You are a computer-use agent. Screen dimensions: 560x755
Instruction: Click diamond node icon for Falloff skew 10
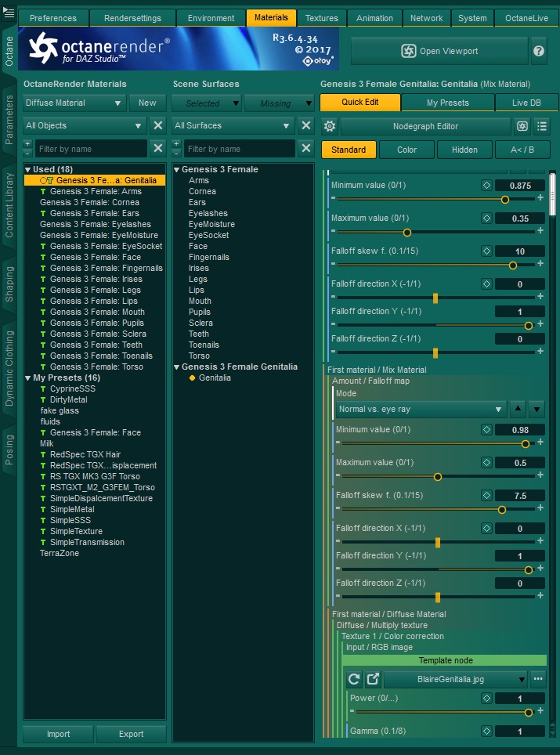(486, 251)
